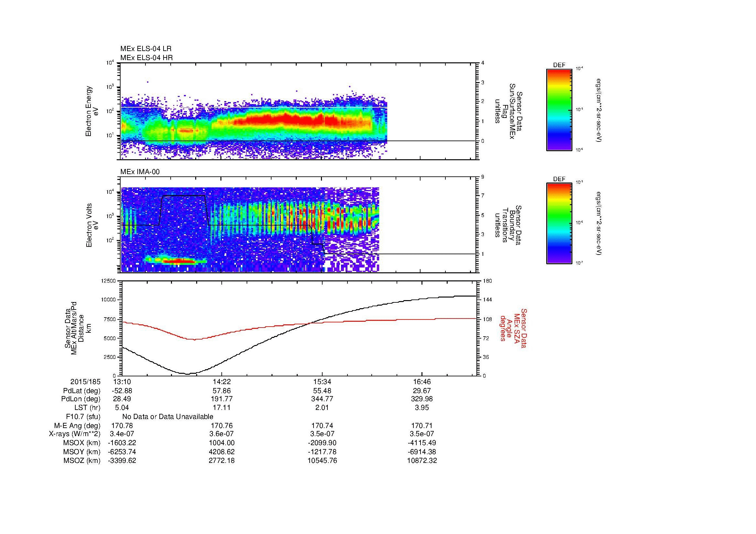The height and width of the screenshot is (534, 756).
Task: Click LST value '5.04'
Action: [122, 408]
